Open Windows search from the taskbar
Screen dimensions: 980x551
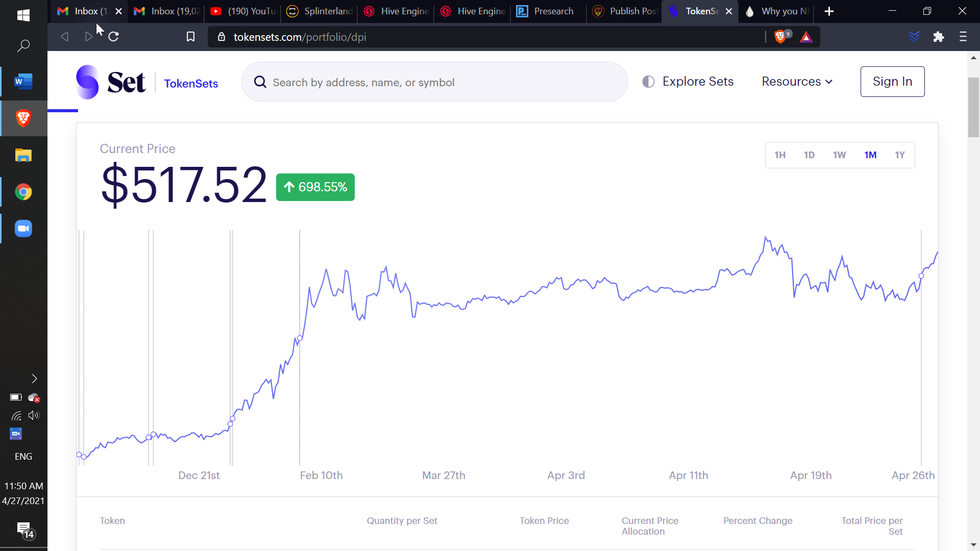click(23, 46)
